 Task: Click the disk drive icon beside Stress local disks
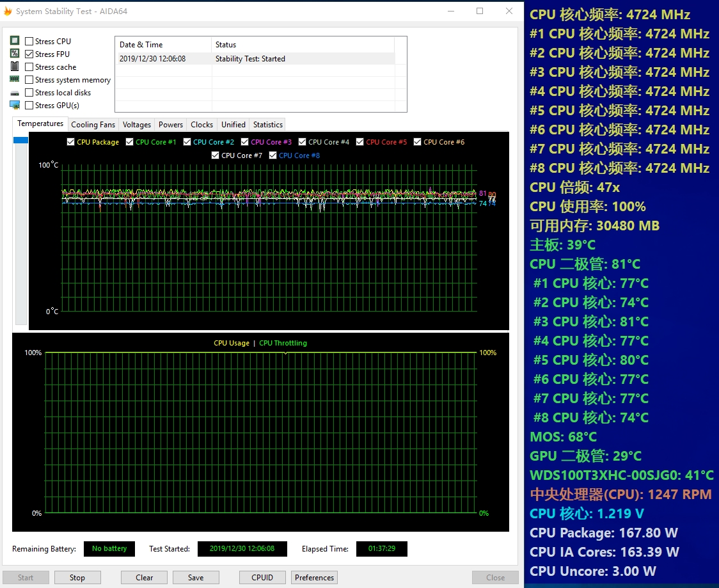pyautogui.click(x=14, y=93)
